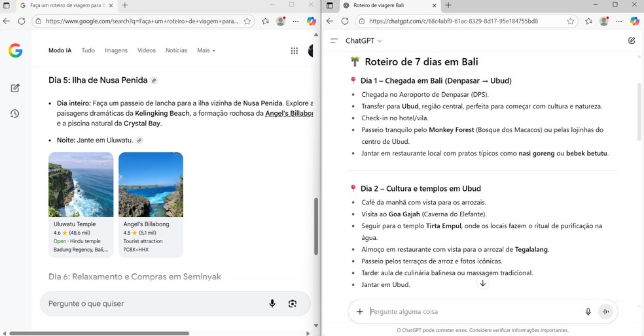Click link icon beside Jante em Uluwatu
This screenshot has width=644, height=336.
pyautogui.click(x=139, y=141)
